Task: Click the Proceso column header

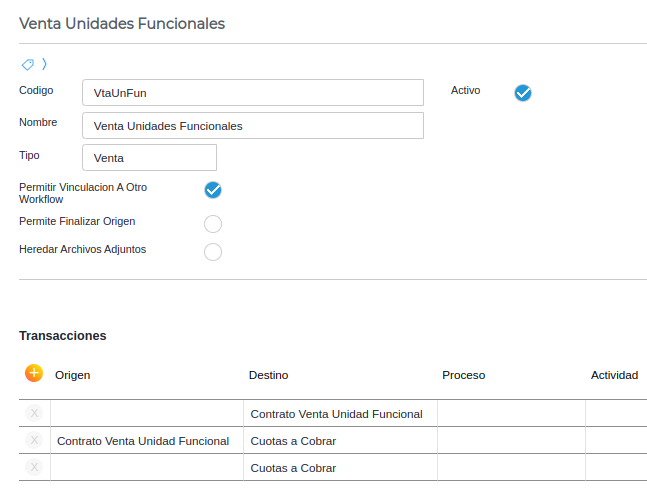Action: 463,375
